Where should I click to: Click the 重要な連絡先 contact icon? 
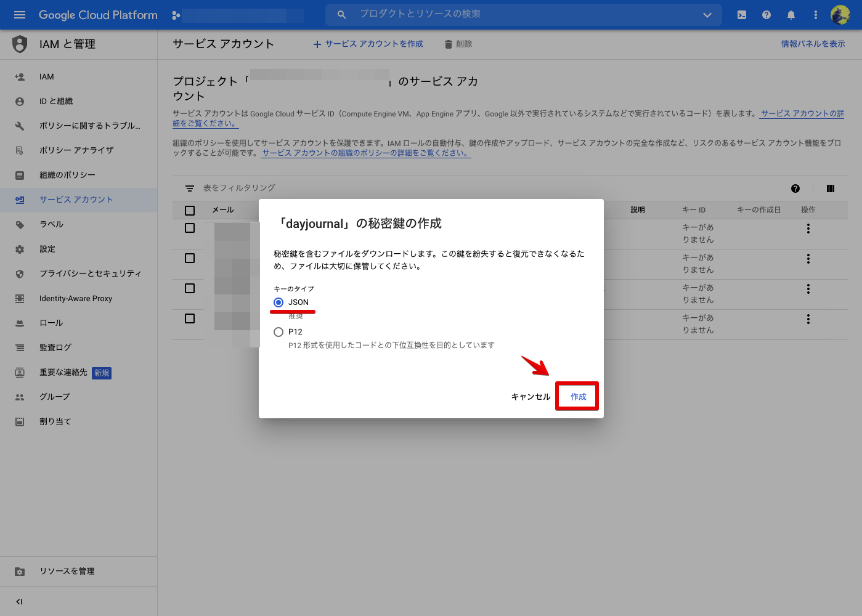point(20,373)
